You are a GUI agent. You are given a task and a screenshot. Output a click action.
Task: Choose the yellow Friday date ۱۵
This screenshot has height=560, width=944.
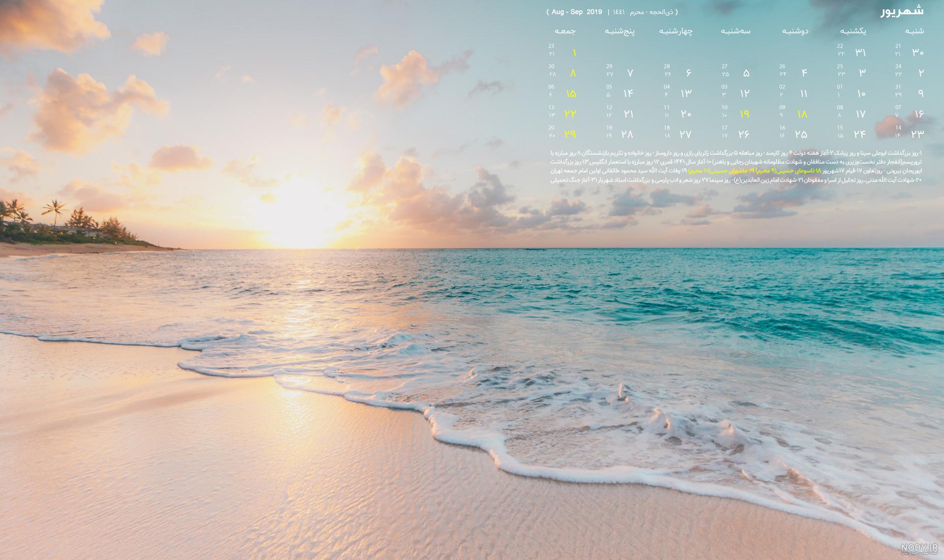point(571,93)
